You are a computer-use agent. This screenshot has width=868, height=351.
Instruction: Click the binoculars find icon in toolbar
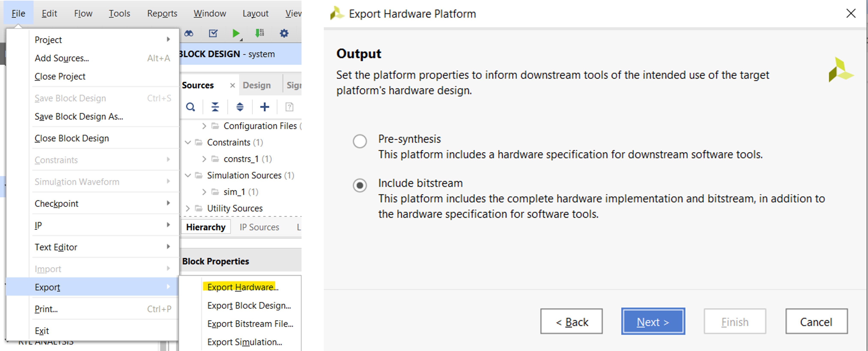(189, 33)
